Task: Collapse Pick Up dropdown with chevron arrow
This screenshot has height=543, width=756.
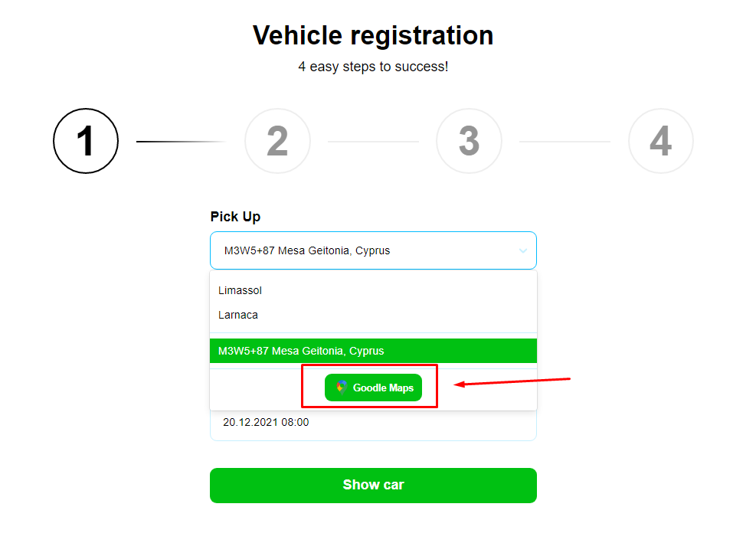Action: (x=523, y=250)
